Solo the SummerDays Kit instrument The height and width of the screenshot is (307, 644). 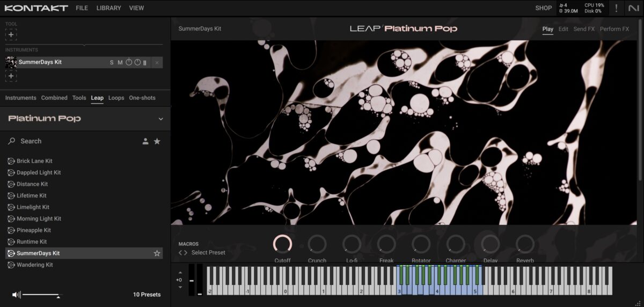coord(112,63)
